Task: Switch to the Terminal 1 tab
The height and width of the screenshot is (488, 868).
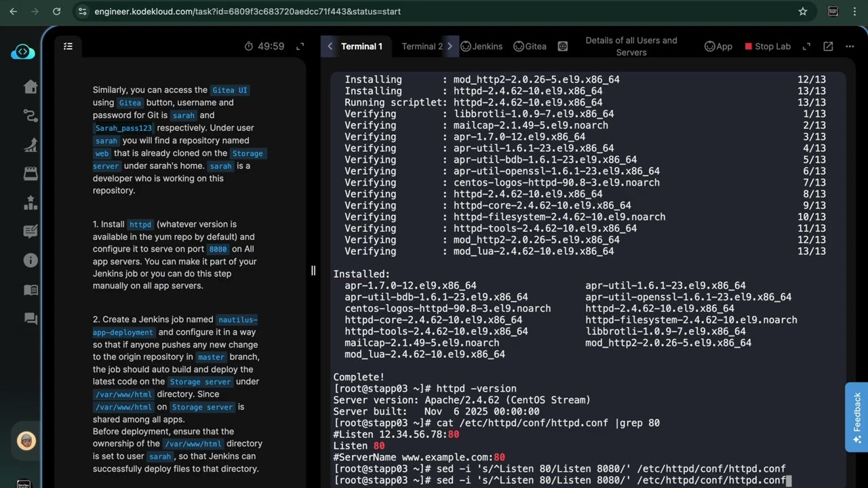Action: [361, 46]
